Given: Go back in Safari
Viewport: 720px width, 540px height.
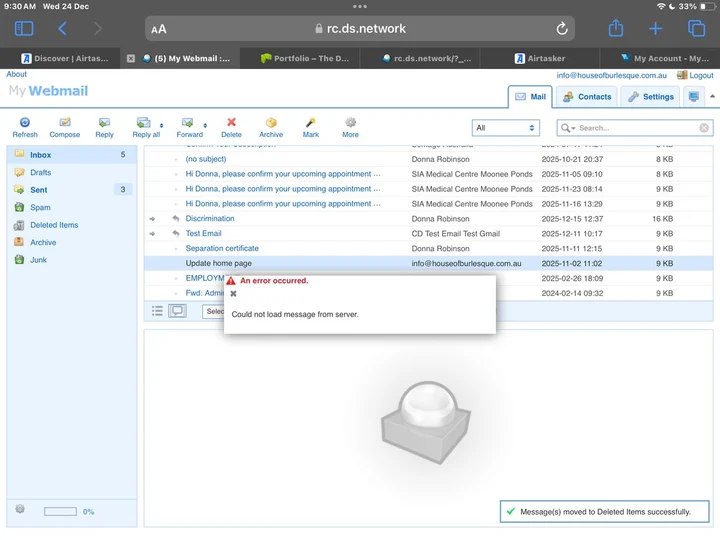Looking at the screenshot, I should tap(62, 28).
